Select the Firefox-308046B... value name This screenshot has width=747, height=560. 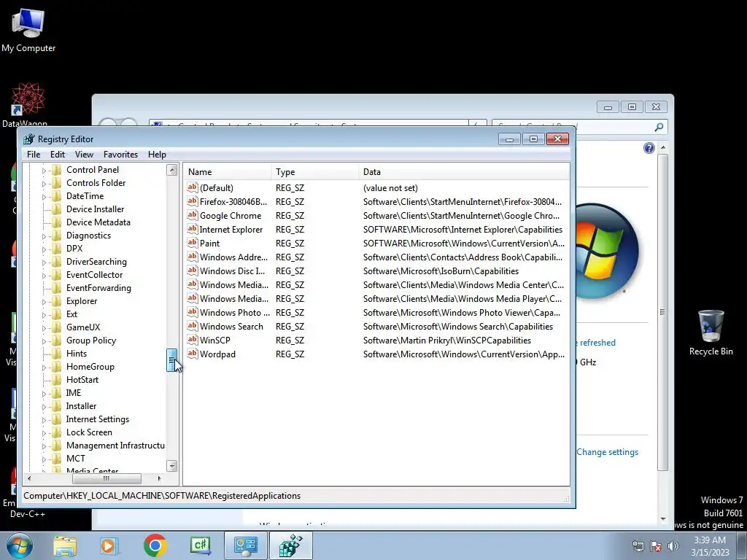[x=233, y=202]
